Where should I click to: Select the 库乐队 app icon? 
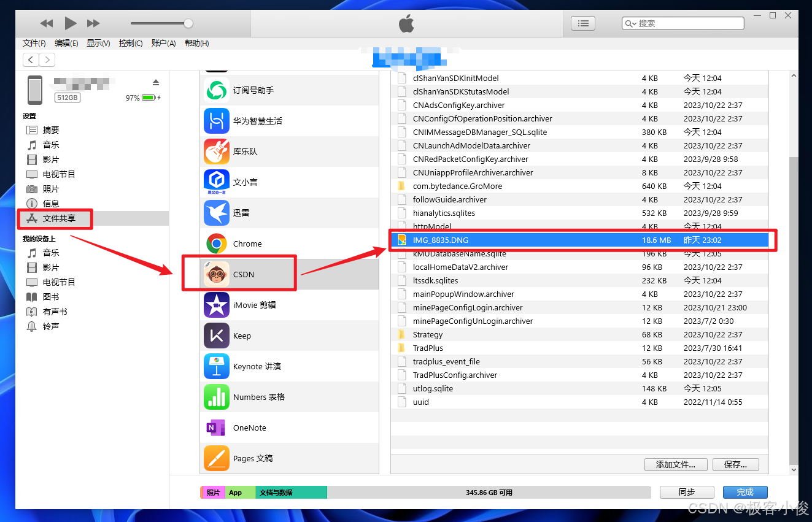click(x=217, y=152)
